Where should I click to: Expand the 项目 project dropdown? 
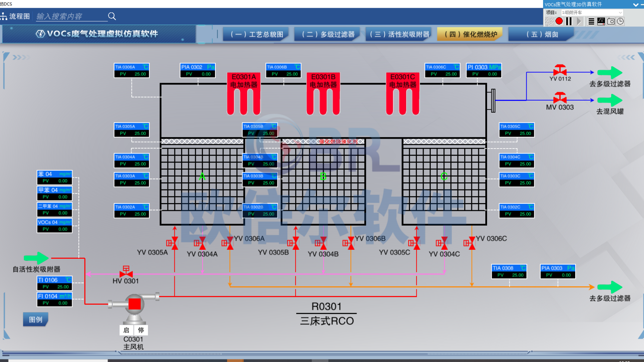[x=620, y=13]
